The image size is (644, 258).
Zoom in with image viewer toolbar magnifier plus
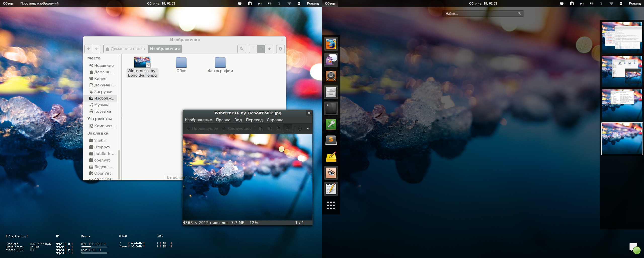point(261,128)
